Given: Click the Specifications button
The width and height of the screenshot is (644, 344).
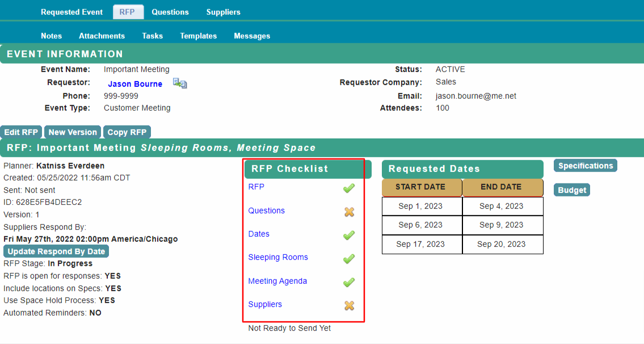Looking at the screenshot, I should click(585, 165).
